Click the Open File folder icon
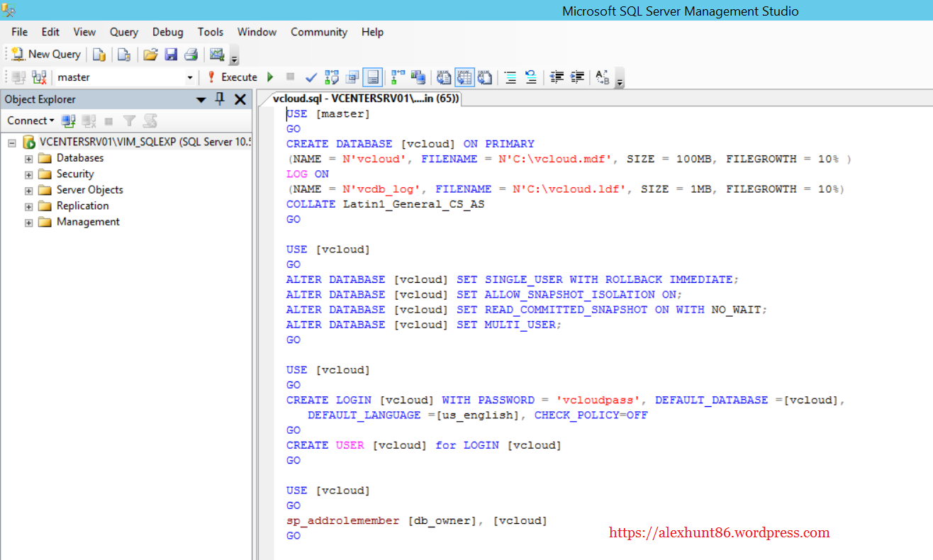Viewport: 933px width, 560px height. pyautogui.click(x=150, y=55)
